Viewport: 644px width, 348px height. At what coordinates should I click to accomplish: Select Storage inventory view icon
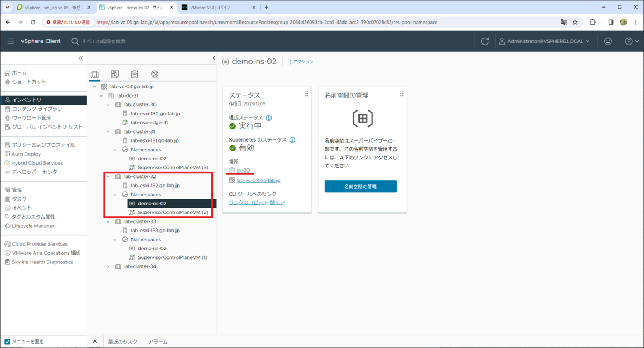coord(135,75)
